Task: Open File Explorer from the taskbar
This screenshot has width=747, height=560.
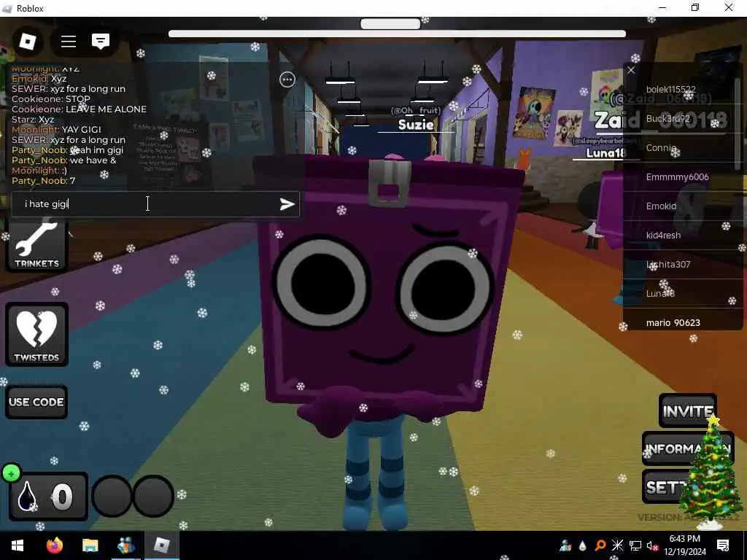Action: 90,545
